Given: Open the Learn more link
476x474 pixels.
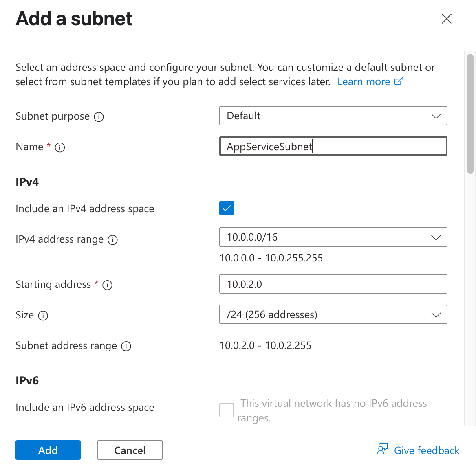Looking at the screenshot, I should click(x=364, y=82).
